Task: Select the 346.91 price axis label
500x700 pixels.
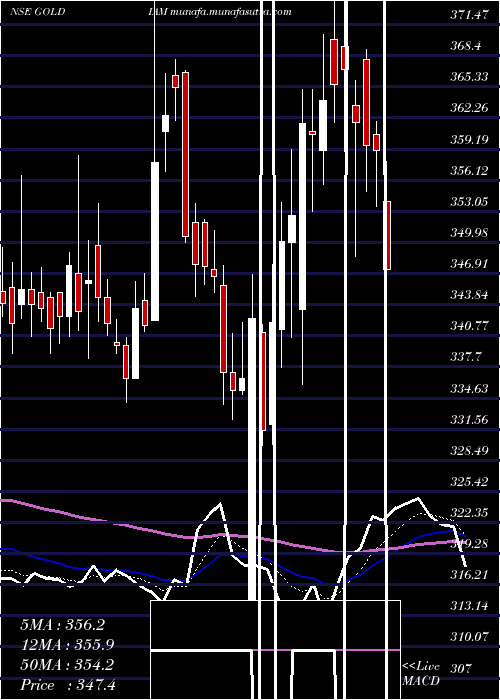Action: (x=471, y=264)
